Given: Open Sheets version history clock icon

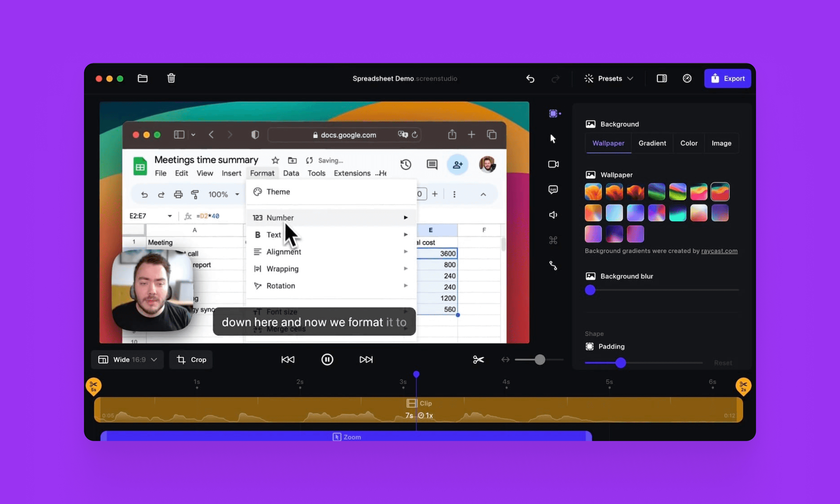Looking at the screenshot, I should (406, 164).
